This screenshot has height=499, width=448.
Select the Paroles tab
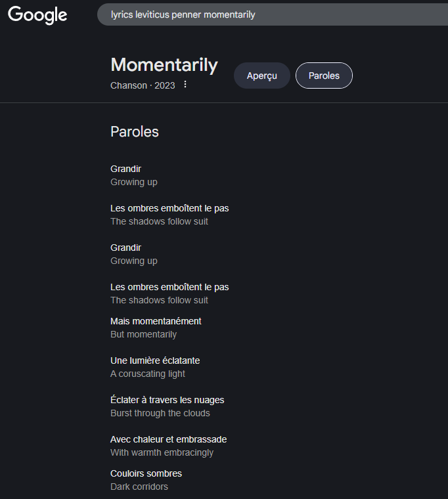click(x=324, y=76)
